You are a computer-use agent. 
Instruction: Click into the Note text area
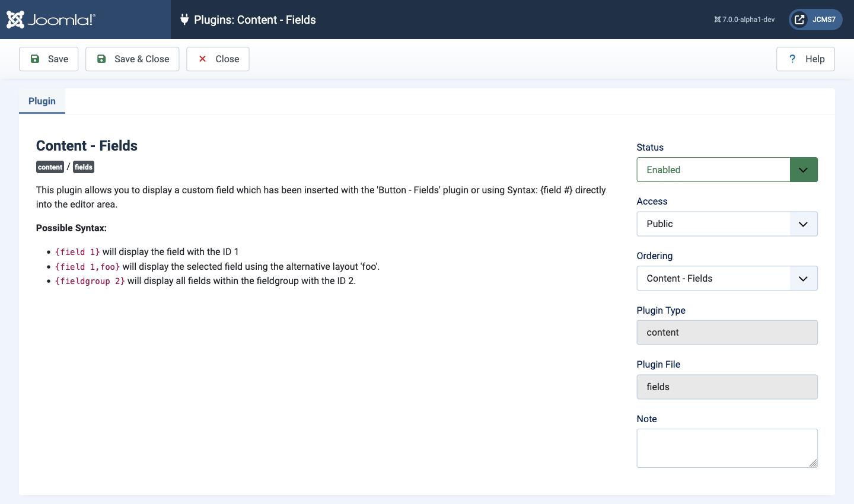pos(727,448)
